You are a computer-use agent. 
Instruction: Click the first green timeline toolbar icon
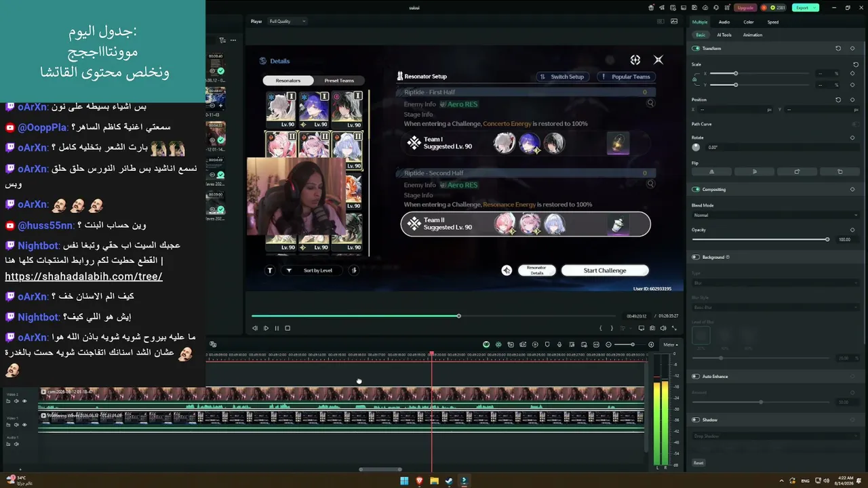click(x=486, y=344)
